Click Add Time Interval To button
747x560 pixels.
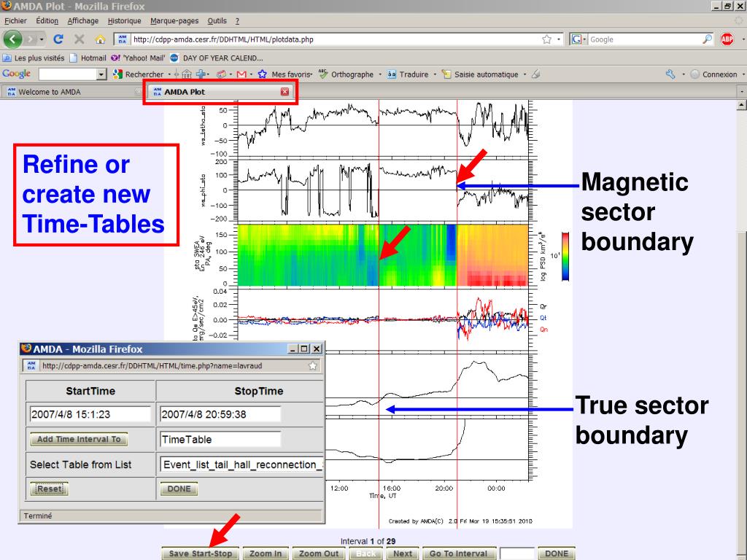[x=79, y=439]
